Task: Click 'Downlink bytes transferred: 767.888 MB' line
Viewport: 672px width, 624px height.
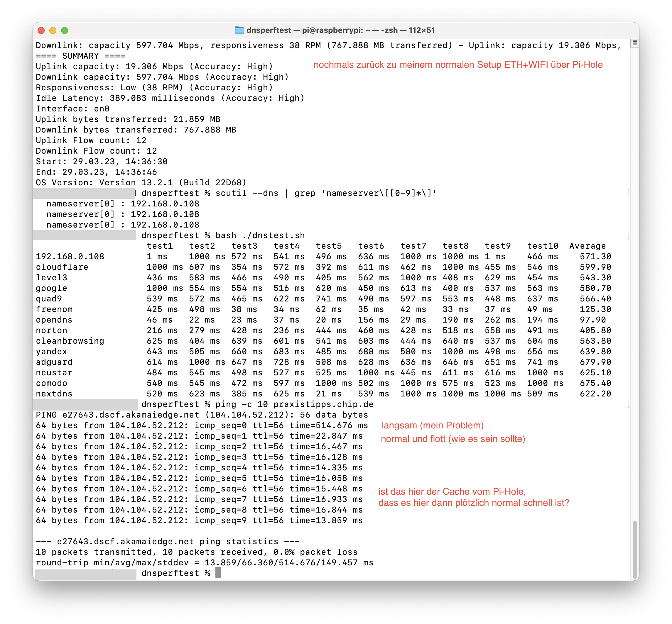Action: (x=136, y=130)
